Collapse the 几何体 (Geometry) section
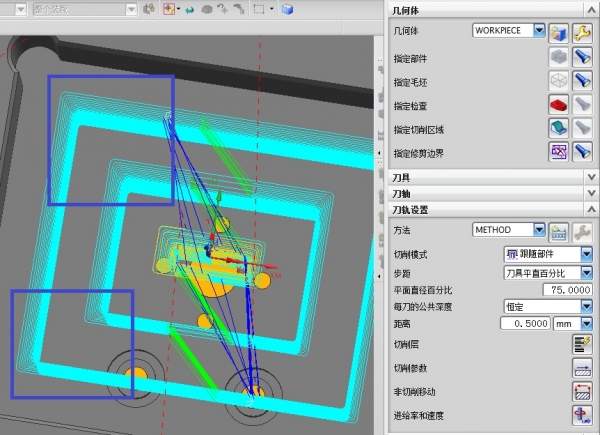Screen dimensions: 600x435 pos(591,10)
